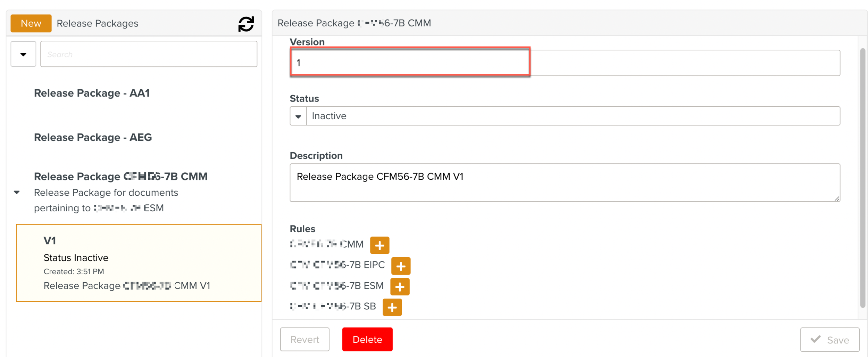Collapse the 7B CMM release package tree
This screenshot has width=868, height=357.
(17, 192)
